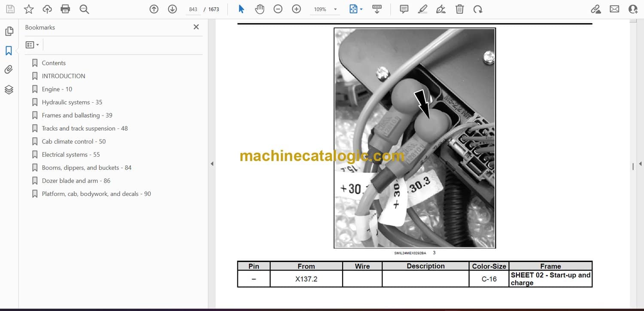
Task: Toggle the Bookmarks panel icon
Action: [x=9, y=51]
